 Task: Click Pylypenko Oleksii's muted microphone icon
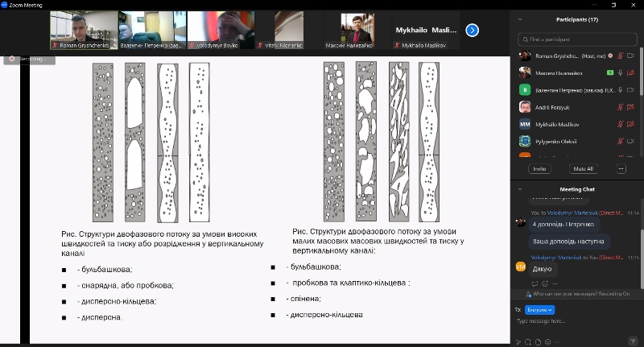pyautogui.click(x=621, y=141)
